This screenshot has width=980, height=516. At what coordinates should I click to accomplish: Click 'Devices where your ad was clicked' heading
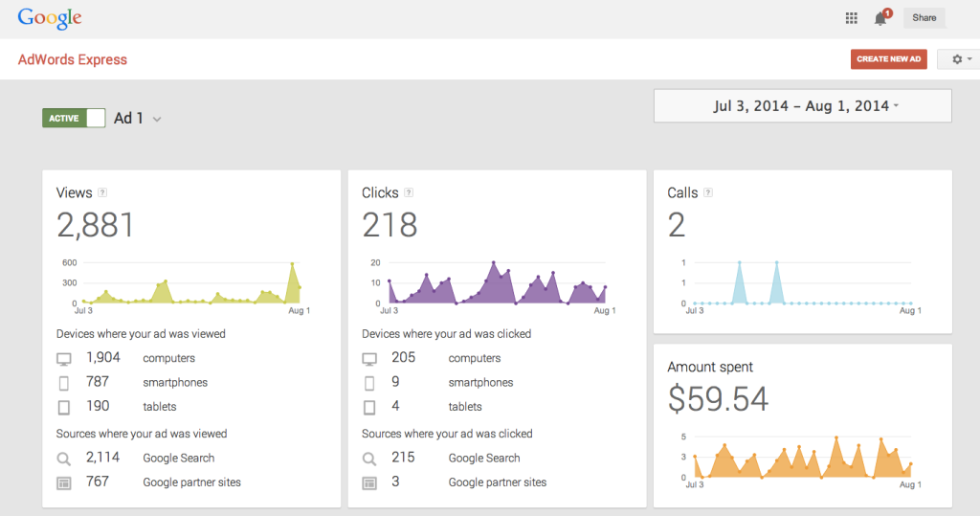[x=446, y=334]
